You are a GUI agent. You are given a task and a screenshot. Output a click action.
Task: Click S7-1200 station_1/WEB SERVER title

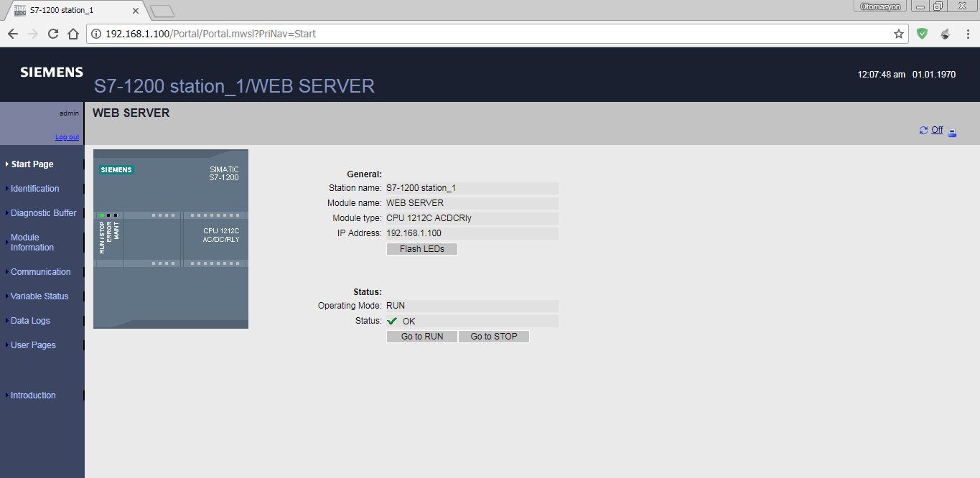coord(234,86)
